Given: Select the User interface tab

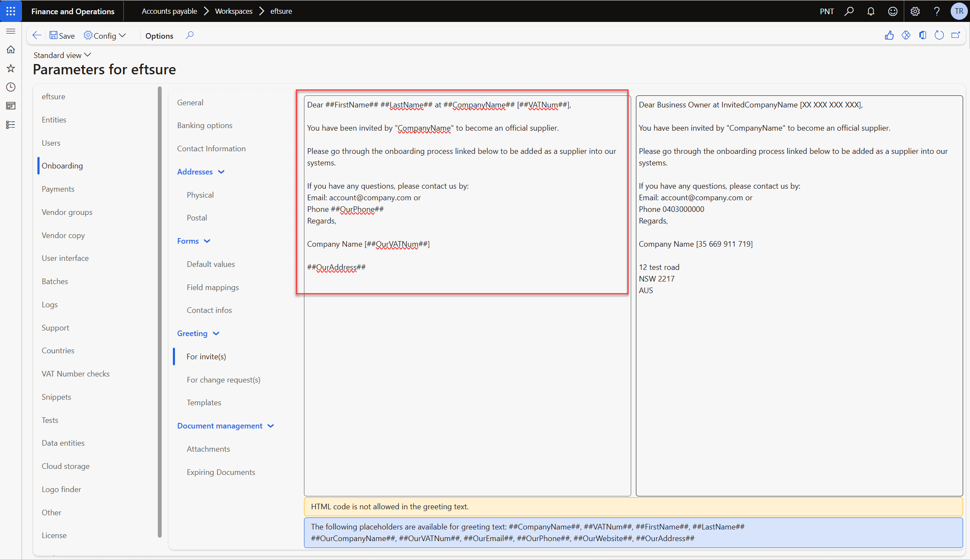Looking at the screenshot, I should click(65, 258).
